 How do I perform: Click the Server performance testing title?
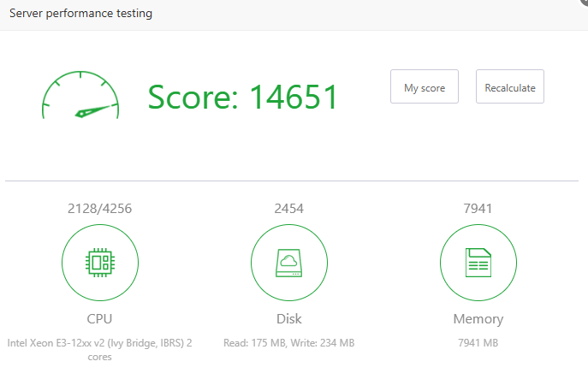tap(80, 14)
